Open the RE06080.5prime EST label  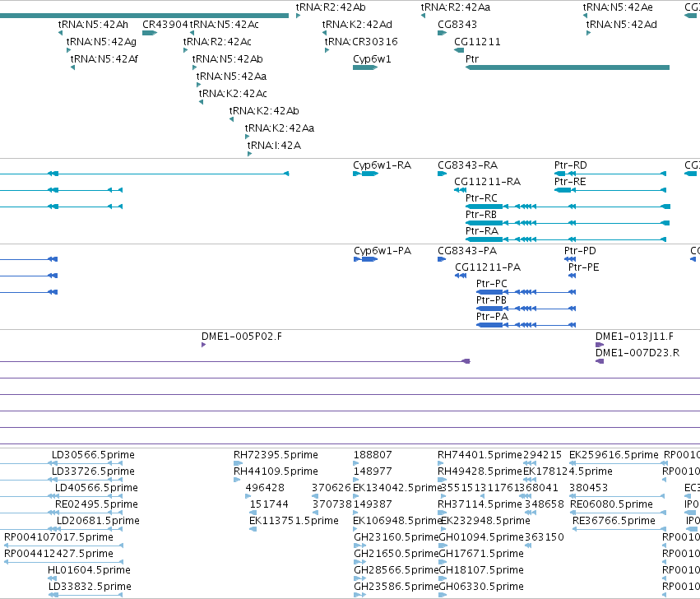[x=611, y=504]
